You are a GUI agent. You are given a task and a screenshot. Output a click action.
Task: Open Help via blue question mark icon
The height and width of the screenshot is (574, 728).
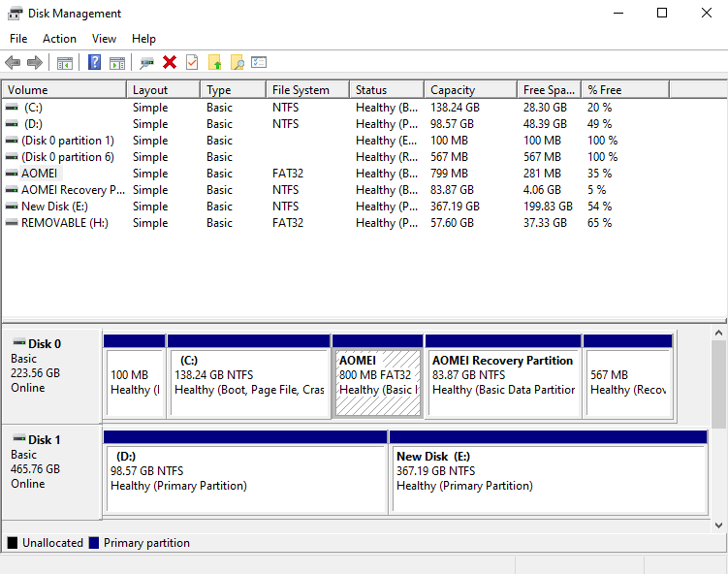pos(95,63)
